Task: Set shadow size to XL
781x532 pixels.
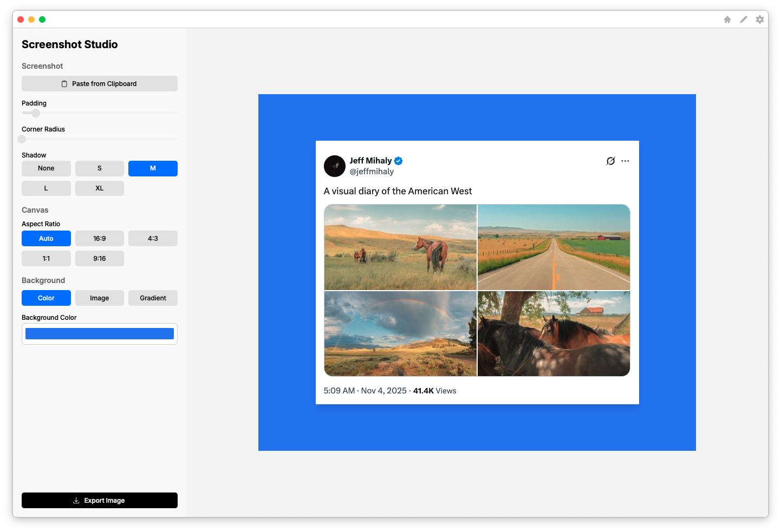Action: (100, 188)
